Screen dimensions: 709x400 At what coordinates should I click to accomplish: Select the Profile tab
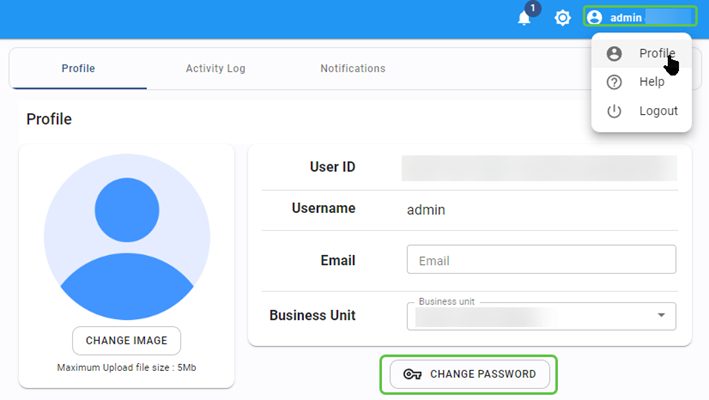pyautogui.click(x=78, y=69)
